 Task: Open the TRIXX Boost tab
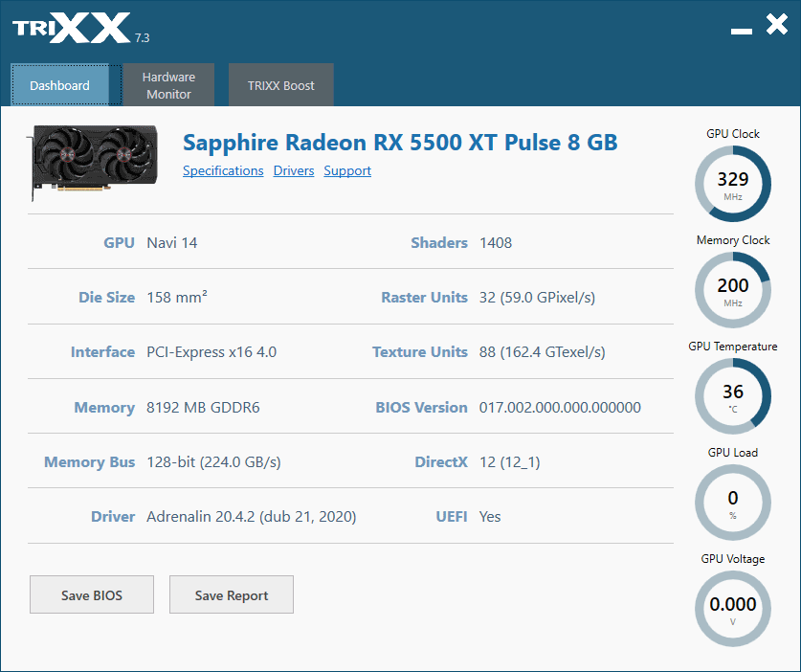point(281,85)
